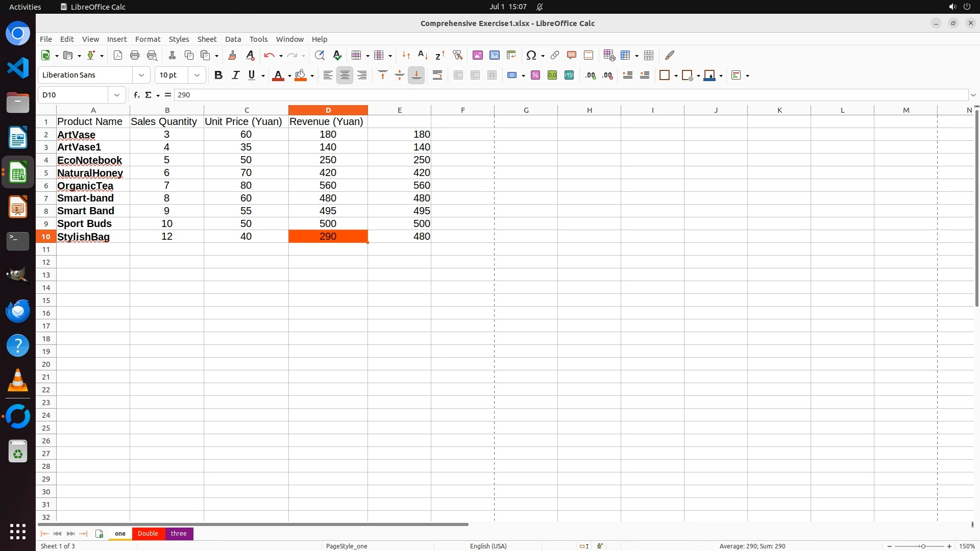Toggle Italic formatting
This screenshot has height=551, width=980.
pyautogui.click(x=235, y=76)
